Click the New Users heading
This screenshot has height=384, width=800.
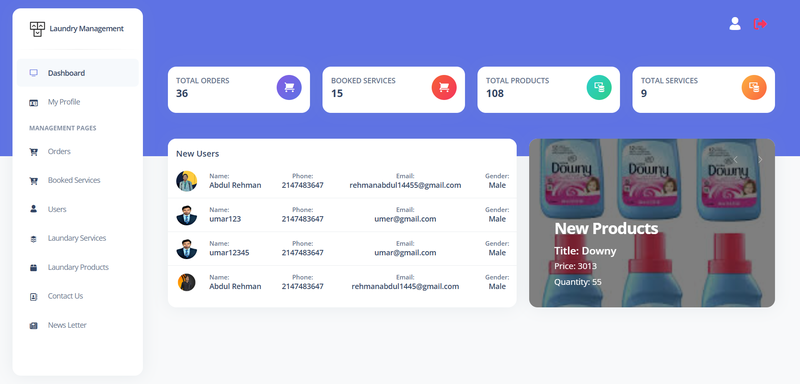tap(197, 153)
